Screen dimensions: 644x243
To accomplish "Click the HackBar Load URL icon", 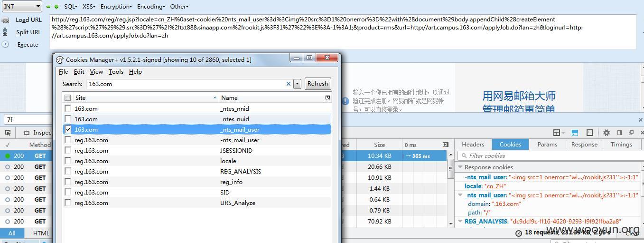I will (x=6, y=20).
